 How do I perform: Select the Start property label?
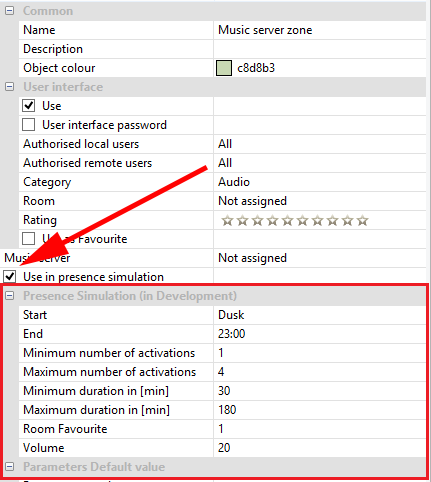tap(35, 315)
